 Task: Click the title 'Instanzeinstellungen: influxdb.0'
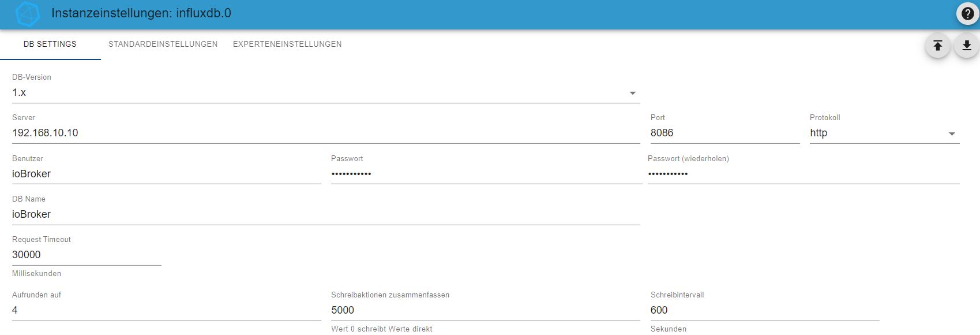click(x=141, y=13)
